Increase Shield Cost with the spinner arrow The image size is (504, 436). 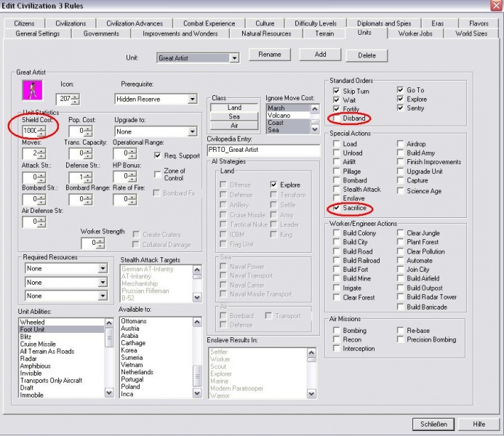click(x=41, y=128)
